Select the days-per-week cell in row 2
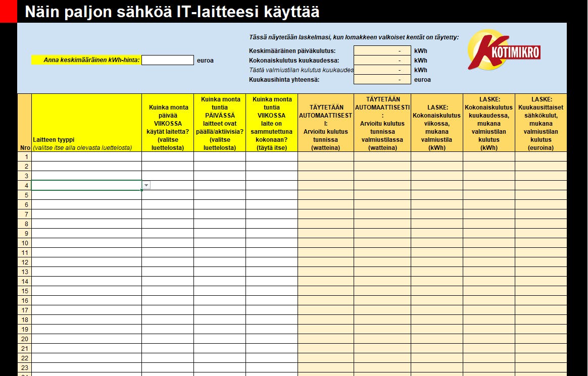588x376 pixels. [168, 166]
